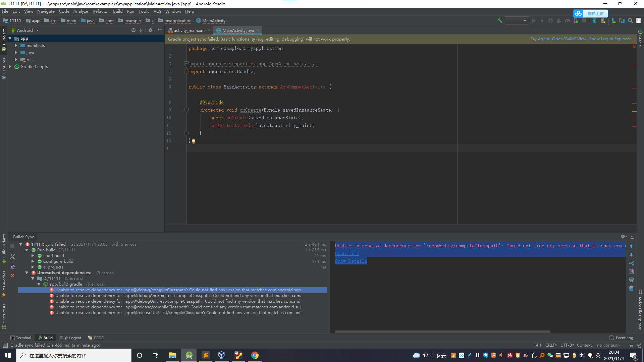Toggle the build view text mode icon
This screenshot has height=362, width=644.
point(12,257)
